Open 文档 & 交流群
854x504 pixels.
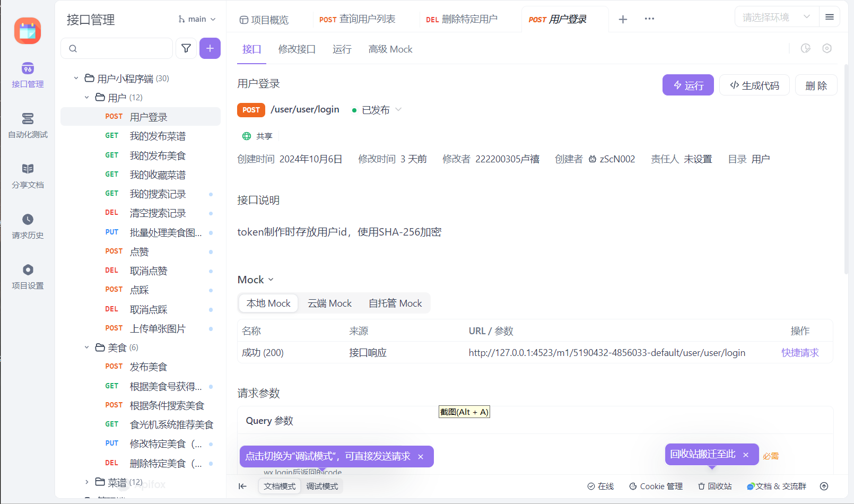[777, 486]
